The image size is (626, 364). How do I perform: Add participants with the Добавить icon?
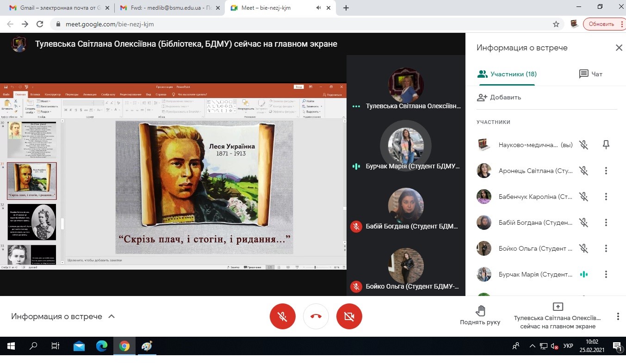tap(483, 97)
